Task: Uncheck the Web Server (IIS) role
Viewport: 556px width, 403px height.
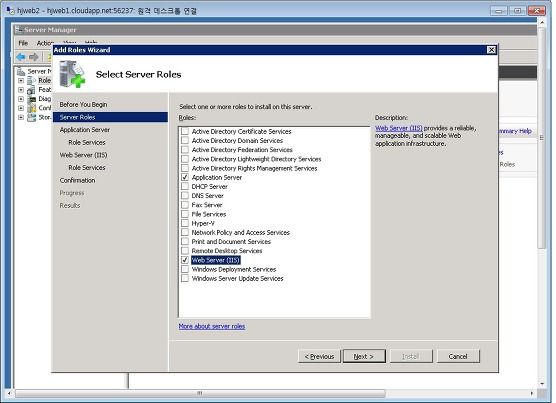Action: pos(185,260)
